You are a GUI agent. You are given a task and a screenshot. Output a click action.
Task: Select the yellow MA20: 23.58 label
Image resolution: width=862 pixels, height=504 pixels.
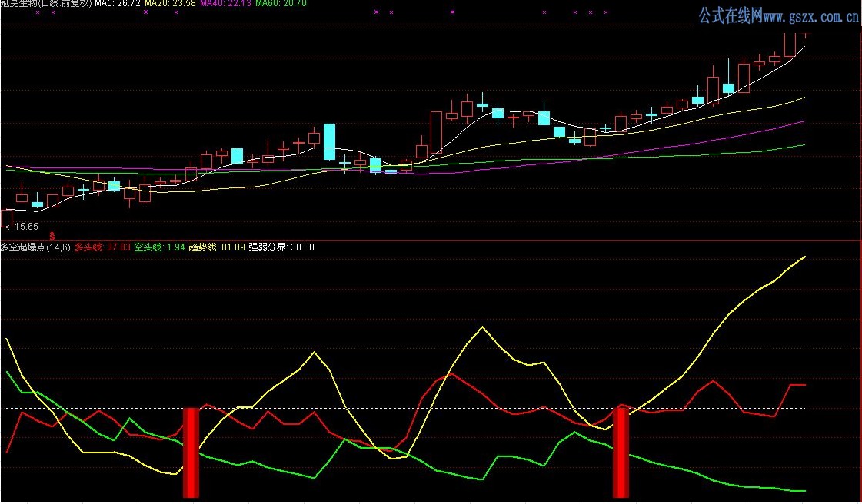[171, 3]
